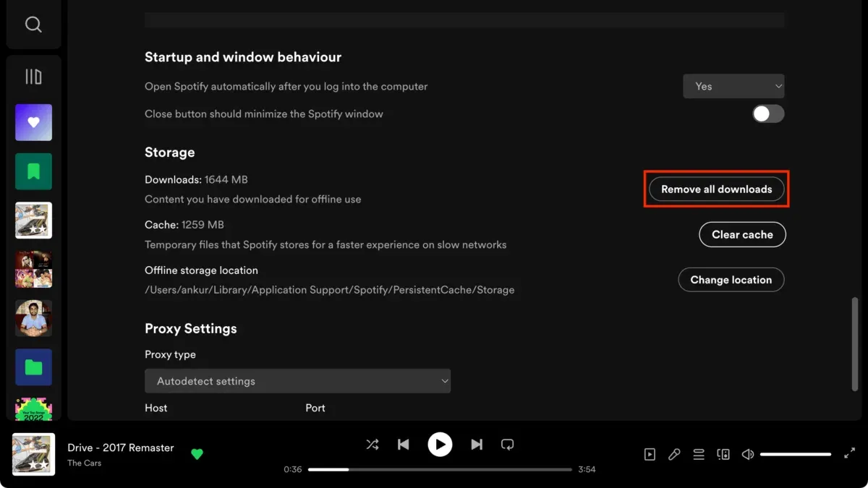Open the green folder tile in the sidebar
This screenshot has width=868, height=488.
pyautogui.click(x=33, y=367)
